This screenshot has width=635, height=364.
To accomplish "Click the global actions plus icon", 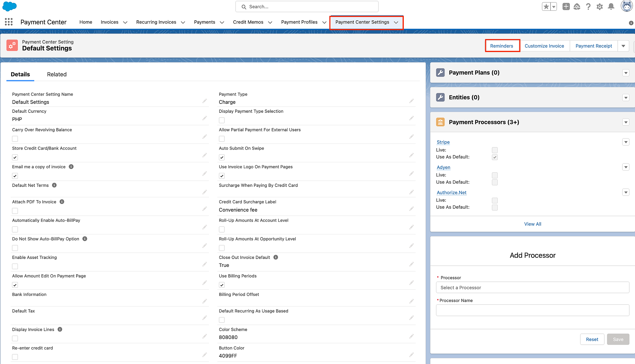I will 566,7.
